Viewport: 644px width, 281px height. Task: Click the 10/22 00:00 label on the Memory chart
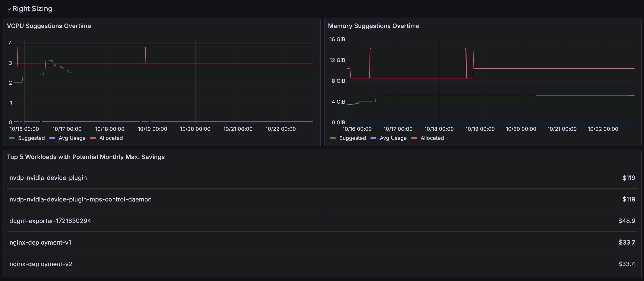pyautogui.click(x=603, y=129)
